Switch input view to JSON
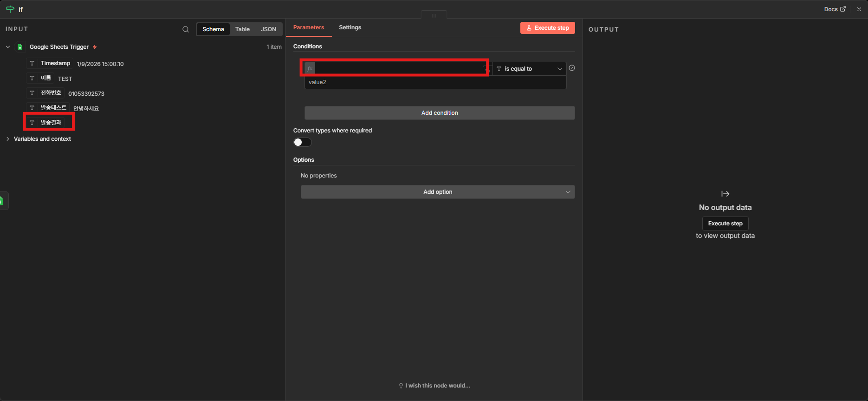 268,29
